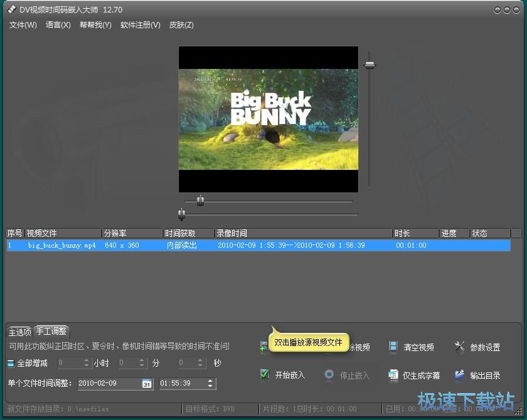Click the 输出目录 output folder icon
The width and height of the screenshot is (527, 420).
coord(459,375)
